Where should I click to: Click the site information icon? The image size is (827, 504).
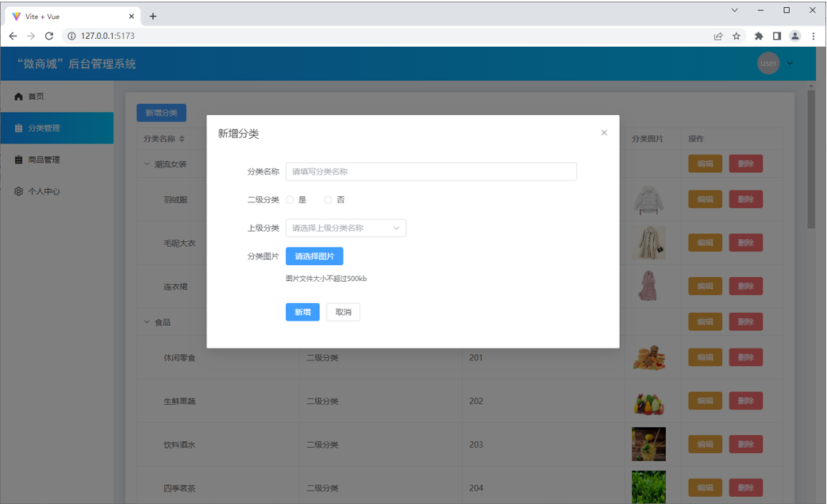pyautogui.click(x=71, y=36)
